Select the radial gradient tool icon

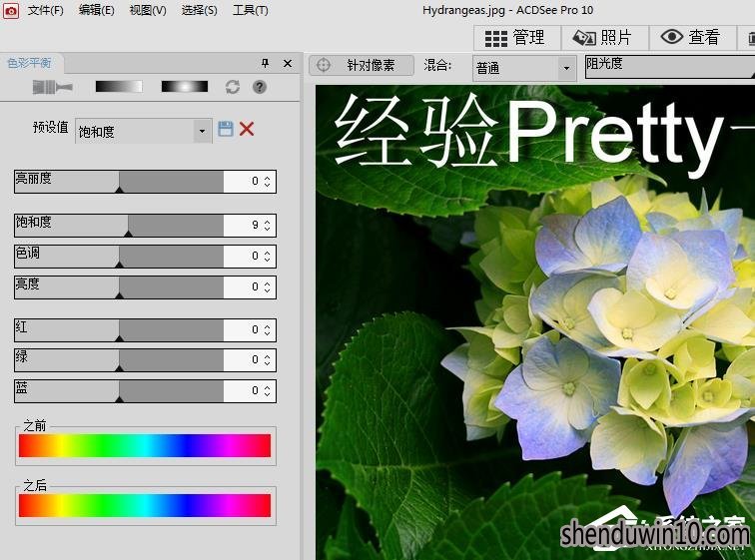point(185,87)
